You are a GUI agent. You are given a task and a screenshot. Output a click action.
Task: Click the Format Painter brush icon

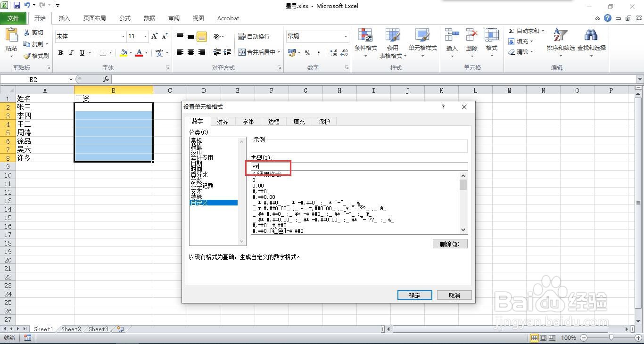point(27,56)
